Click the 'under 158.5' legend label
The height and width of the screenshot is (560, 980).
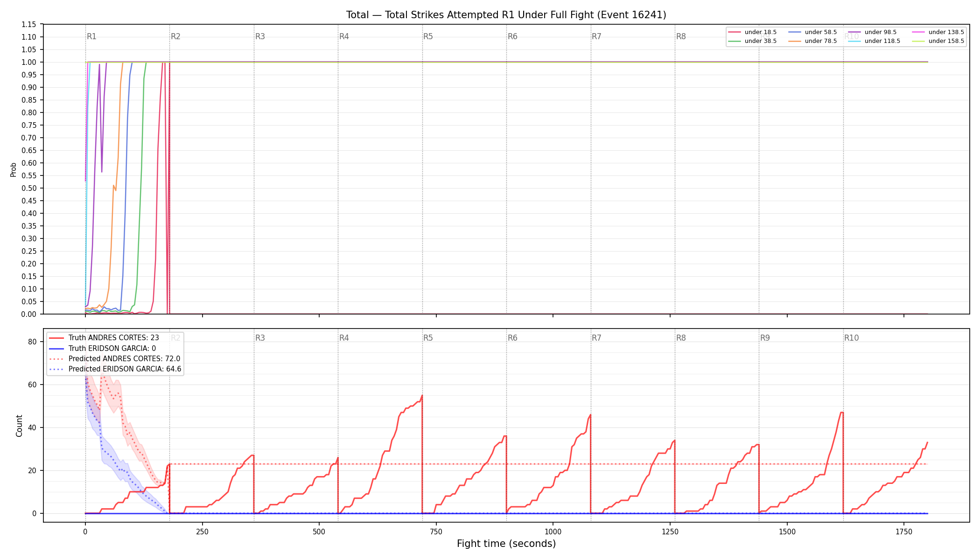click(946, 41)
